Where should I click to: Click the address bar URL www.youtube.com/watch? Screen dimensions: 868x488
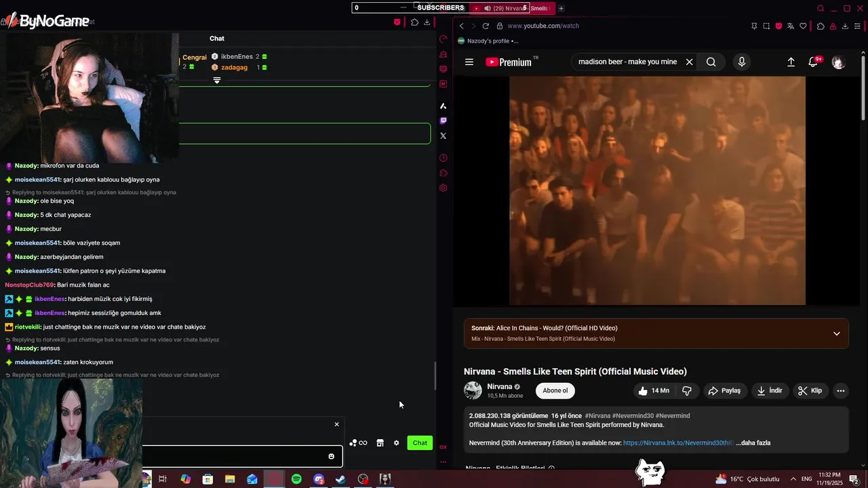(x=543, y=26)
